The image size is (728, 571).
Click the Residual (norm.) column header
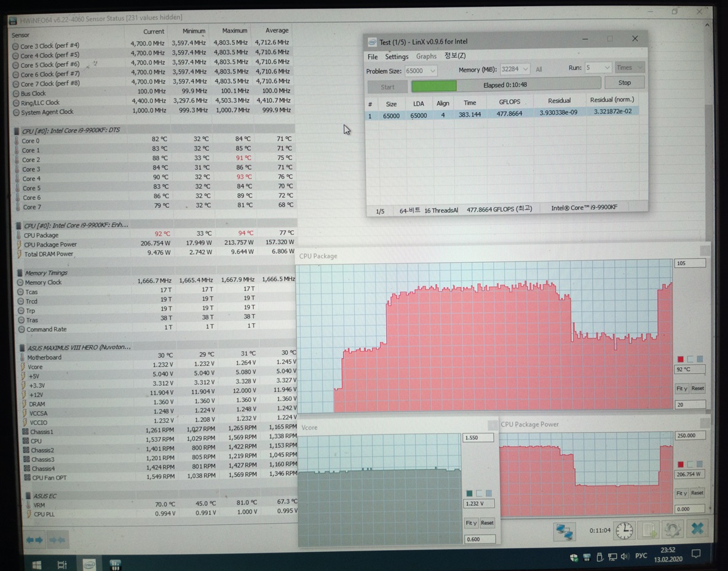pyautogui.click(x=612, y=100)
